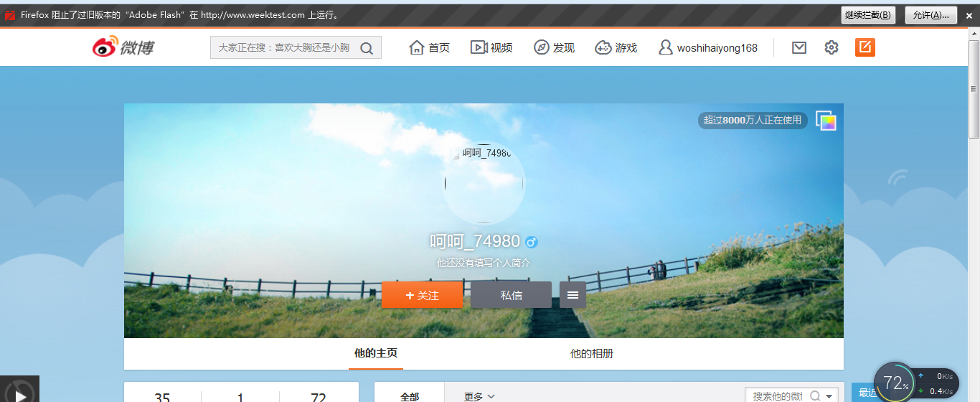Click the 35 following count

[163, 397]
